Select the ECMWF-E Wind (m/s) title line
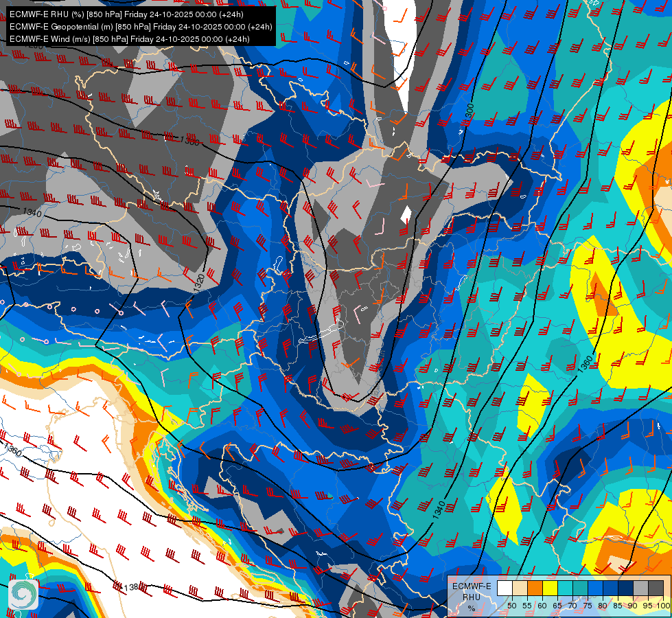Image resolution: width=672 pixels, height=618 pixels. 130,39
